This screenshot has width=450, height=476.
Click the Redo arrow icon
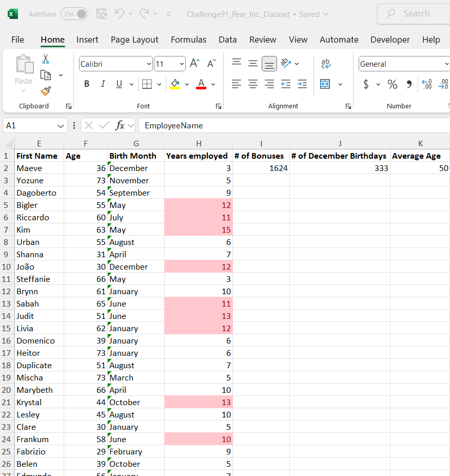pos(144,14)
